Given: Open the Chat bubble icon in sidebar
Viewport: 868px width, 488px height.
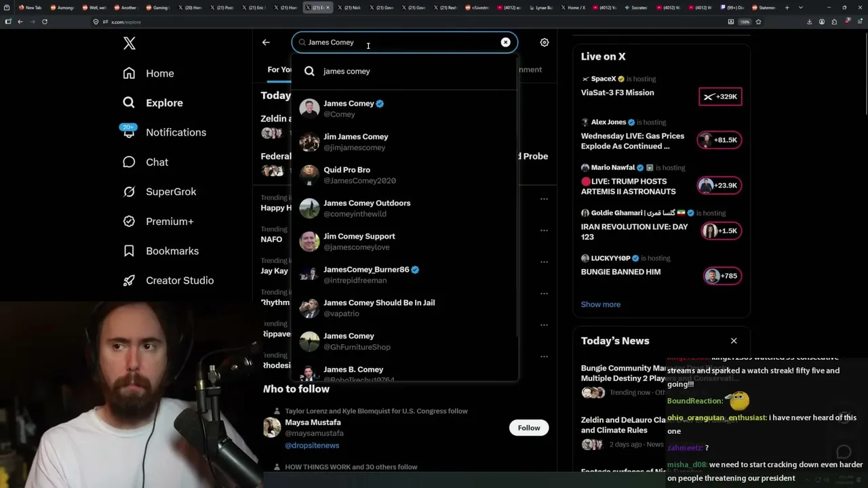Looking at the screenshot, I should [x=129, y=162].
